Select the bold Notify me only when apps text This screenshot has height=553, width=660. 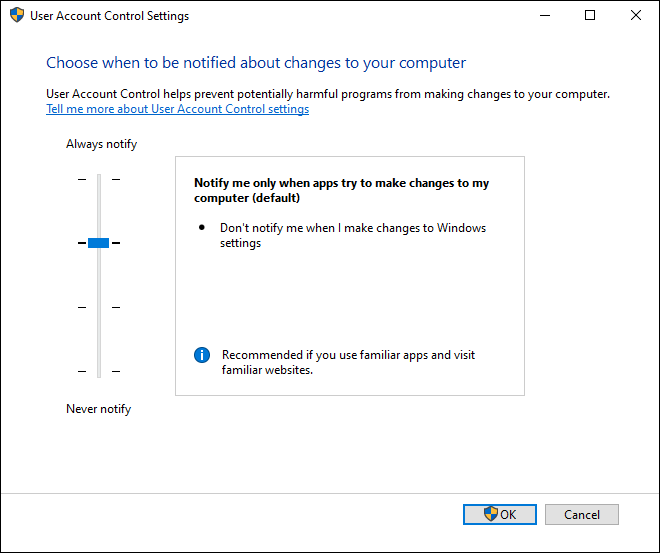pyautogui.click(x=341, y=190)
